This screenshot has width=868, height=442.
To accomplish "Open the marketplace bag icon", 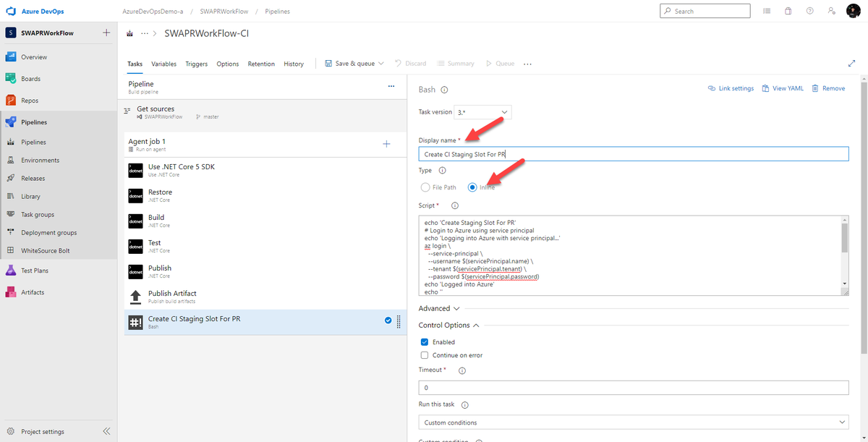I will coord(788,11).
